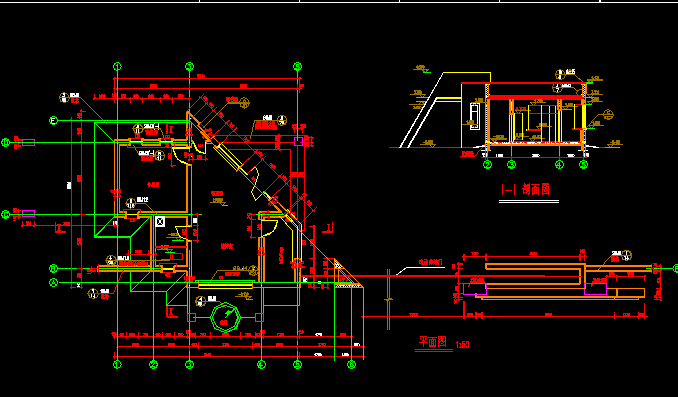Image resolution: width=678 pixels, height=397 pixels.
Task: Pick axis bubble A left of floor plan
Action: (x=53, y=282)
